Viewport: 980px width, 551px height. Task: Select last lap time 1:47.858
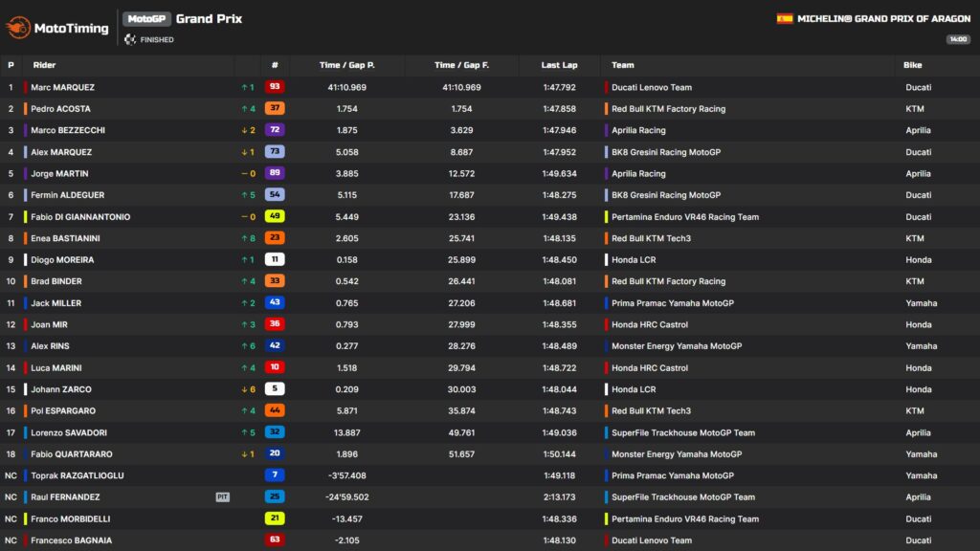(x=559, y=109)
